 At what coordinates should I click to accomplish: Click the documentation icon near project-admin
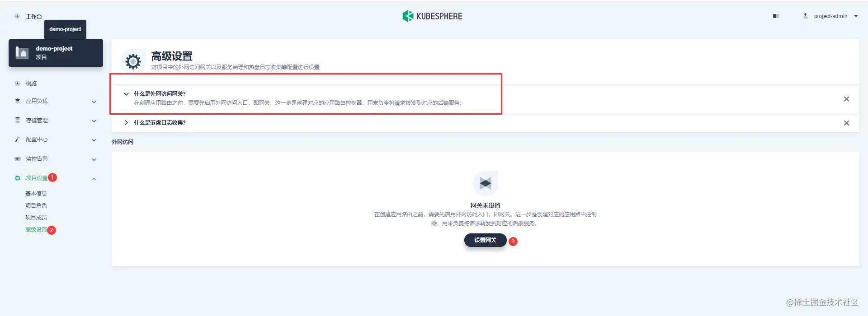pyautogui.click(x=776, y=16)
